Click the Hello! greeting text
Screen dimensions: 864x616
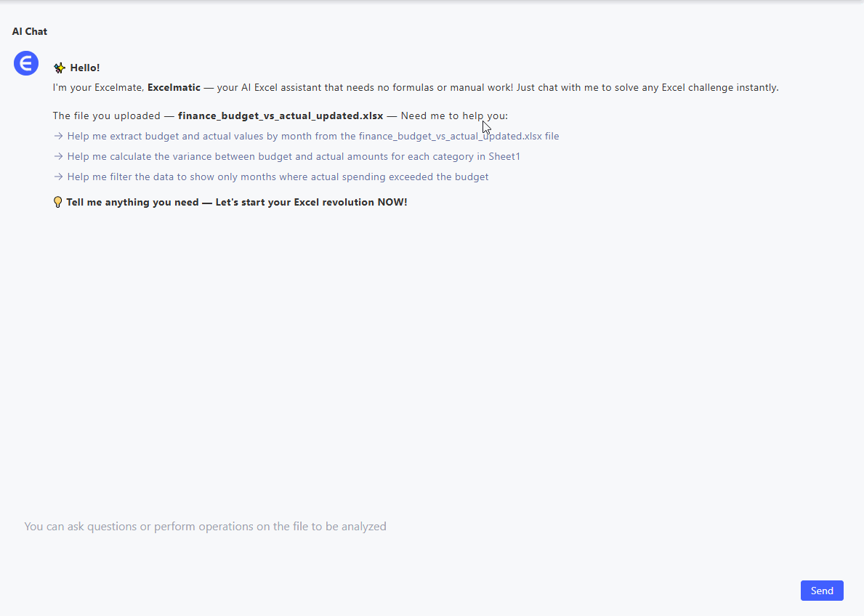(85, 68)
